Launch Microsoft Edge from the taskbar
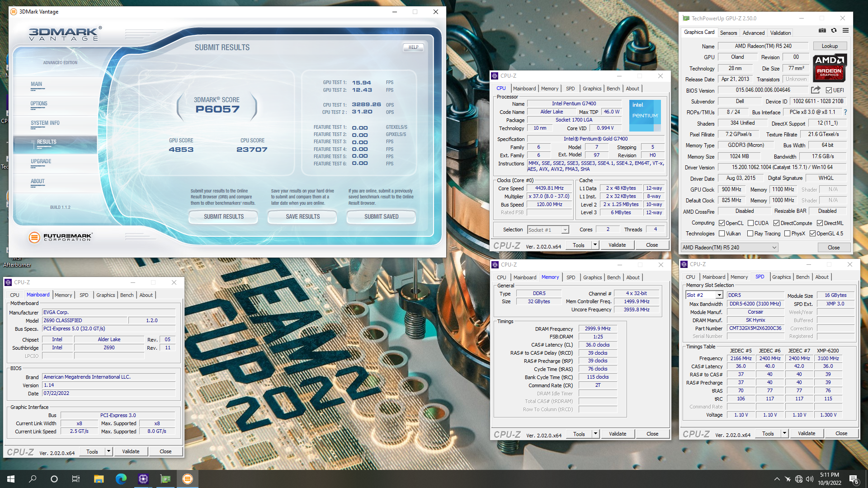Image resolution: width=868 pixels, height=488 pixels. point(121,479)
